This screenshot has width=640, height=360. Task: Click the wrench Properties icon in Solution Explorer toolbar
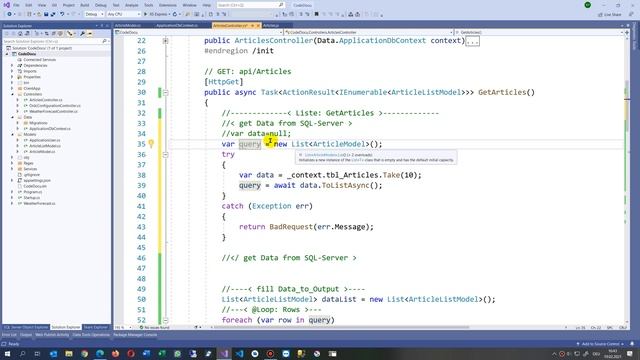coord(82,33)
